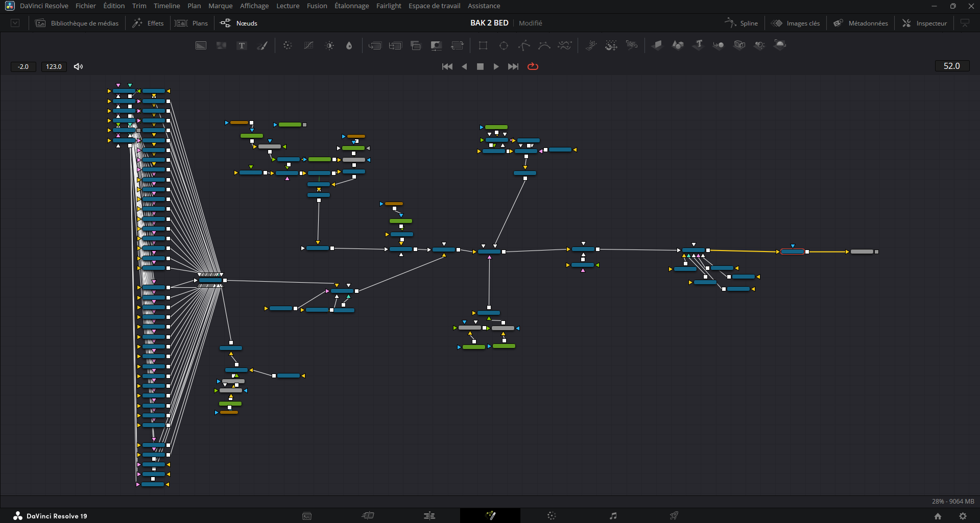Open the Fusion menu

click(x=317, y=6)
